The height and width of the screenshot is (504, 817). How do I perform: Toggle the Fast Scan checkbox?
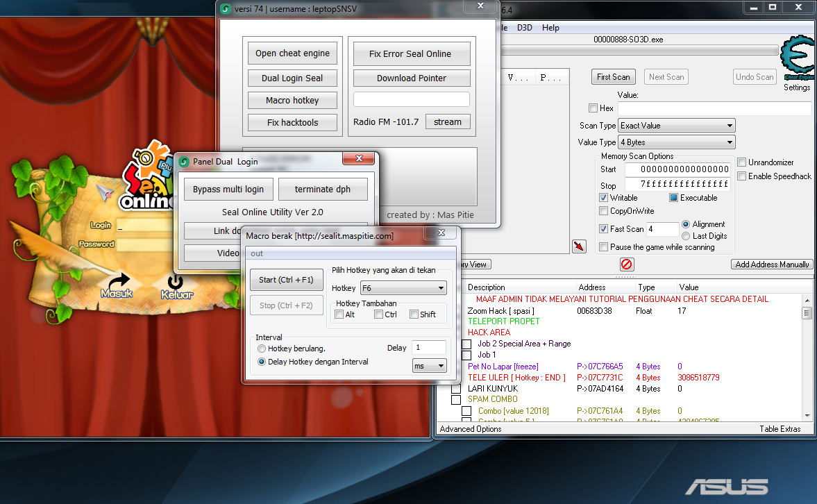(603, 228)
